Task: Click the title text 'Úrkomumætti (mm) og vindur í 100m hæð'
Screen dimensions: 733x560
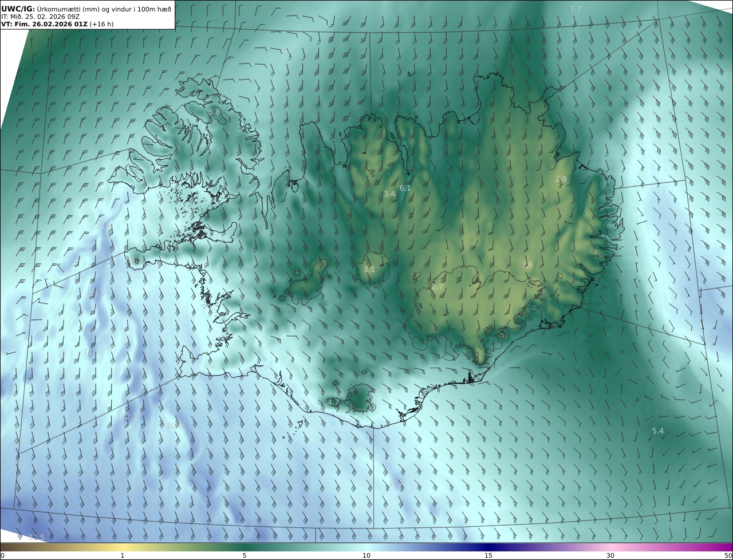Action: 104,9
